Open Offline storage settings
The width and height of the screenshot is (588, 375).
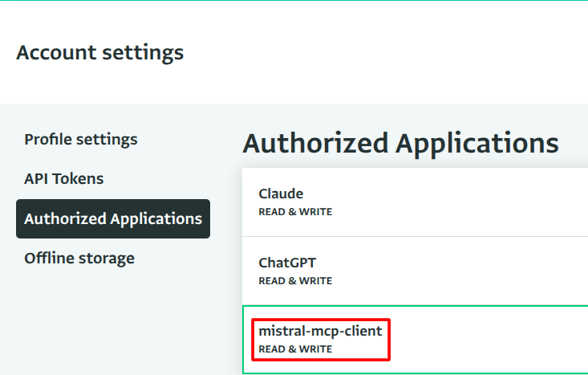point(79,259)
